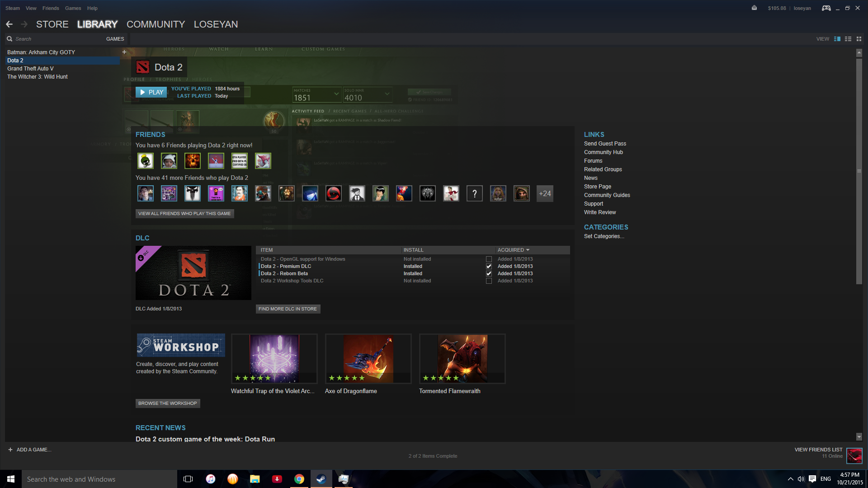Open the LOSEYAN profile tab
This screenshot has width=868, height=488.
click(216, 24)
